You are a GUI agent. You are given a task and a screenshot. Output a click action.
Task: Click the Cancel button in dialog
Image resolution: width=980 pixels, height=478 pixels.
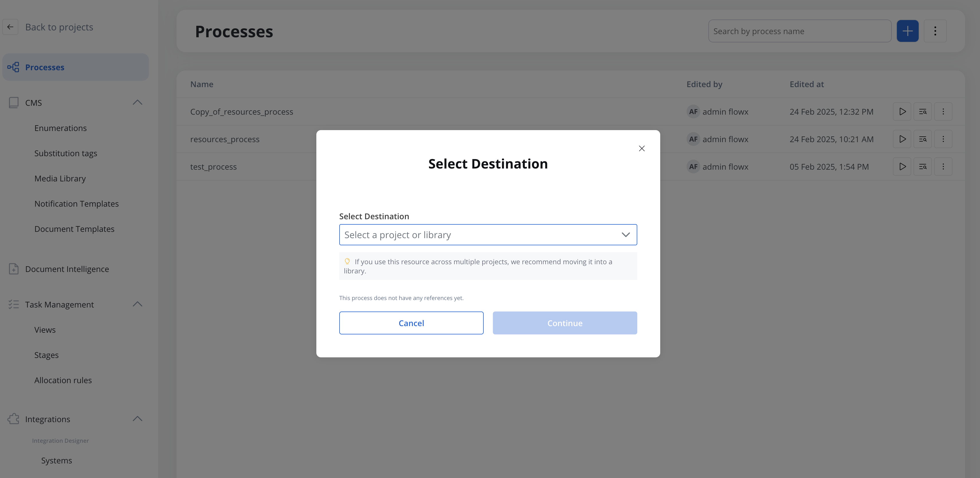(x=411, y=323)
